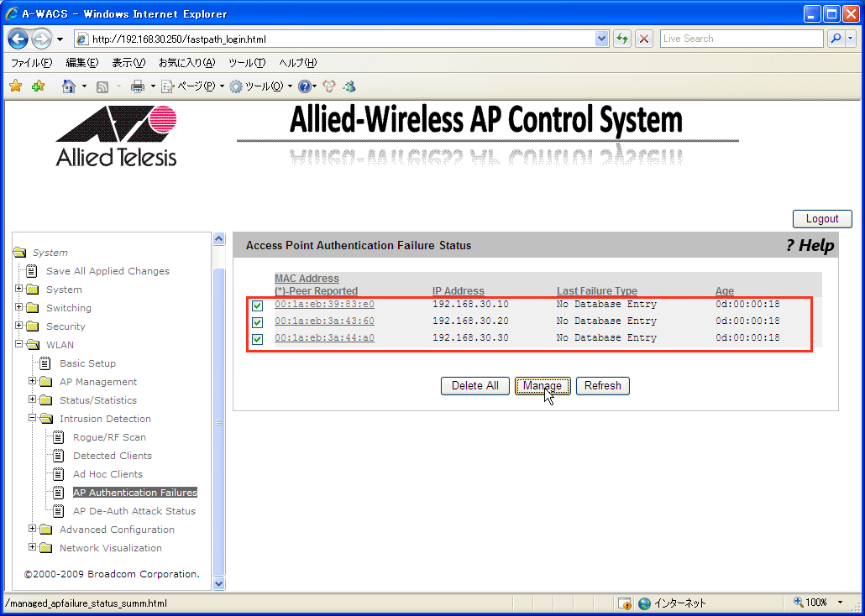Click Add to Favorites star-plus icon
865x616 pixels.
38,86
